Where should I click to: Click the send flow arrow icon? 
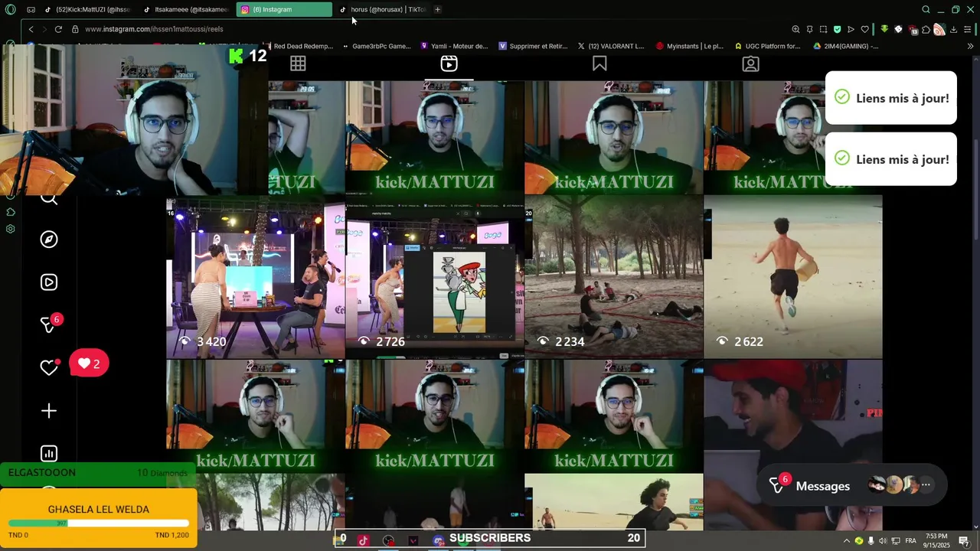tap(851, 29)
